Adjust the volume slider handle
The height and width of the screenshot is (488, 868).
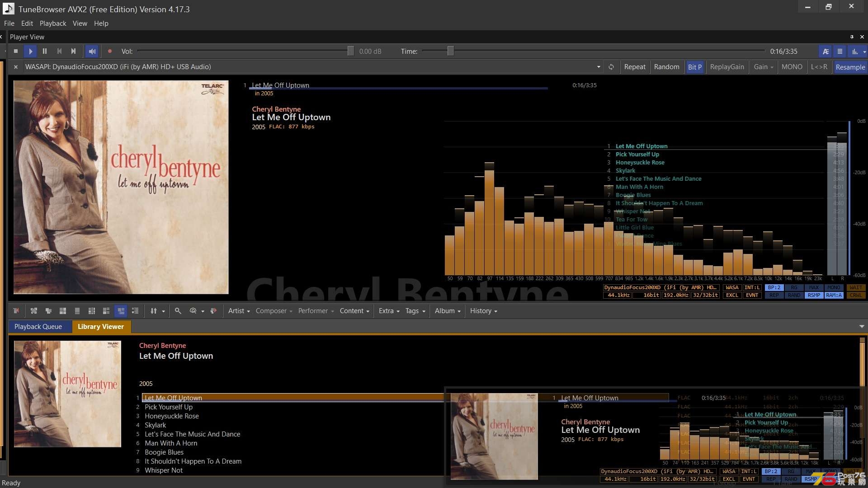350,51
